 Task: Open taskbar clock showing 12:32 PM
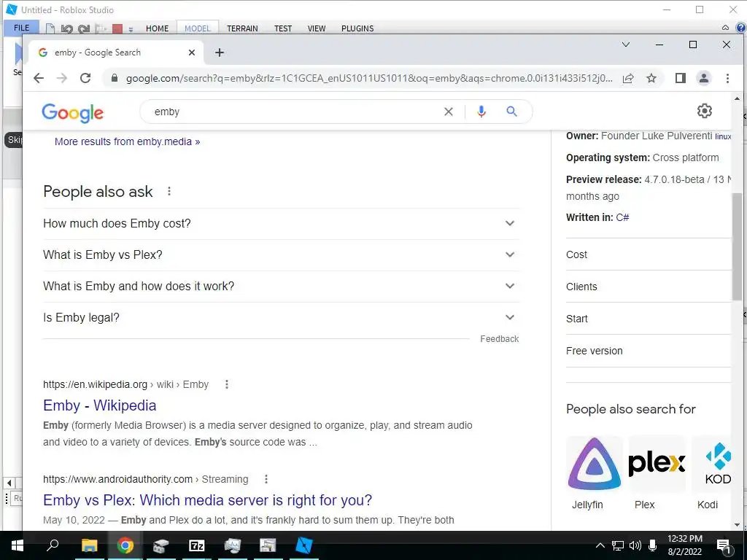coord(684,545)
